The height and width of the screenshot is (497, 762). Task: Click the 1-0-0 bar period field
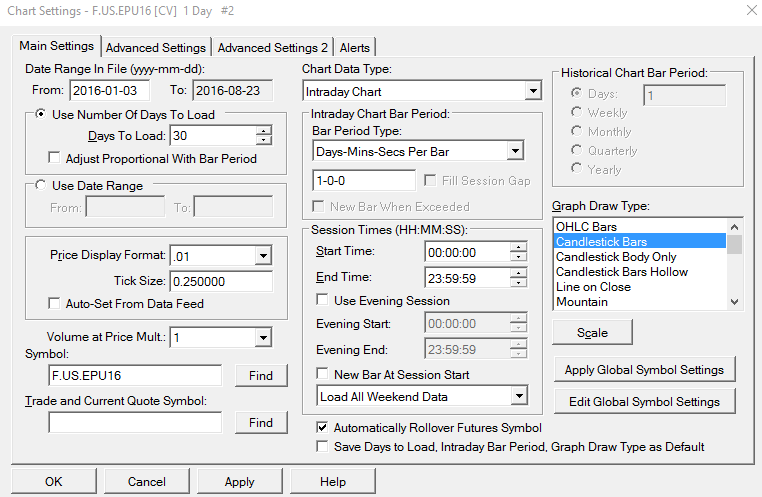[x=364, y=180]
